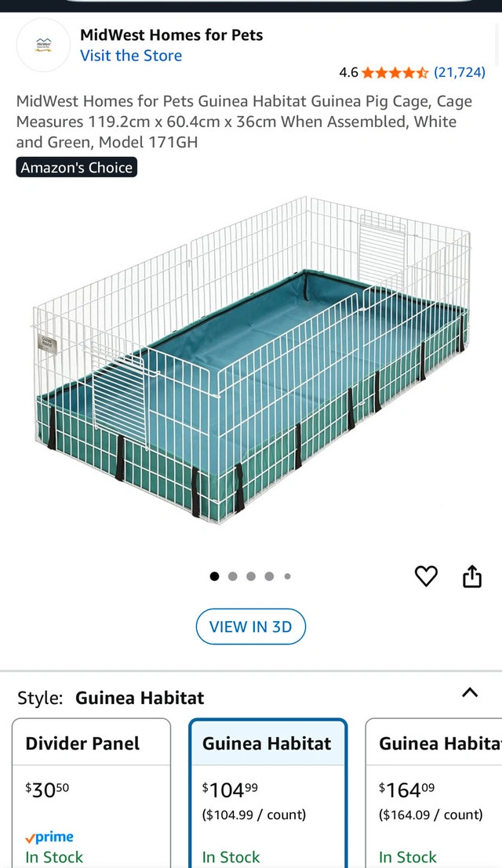This screenshot has height=868, width=502.
Task: Open the MidWest Homes for Pets logo
Action: click(43, 45)
